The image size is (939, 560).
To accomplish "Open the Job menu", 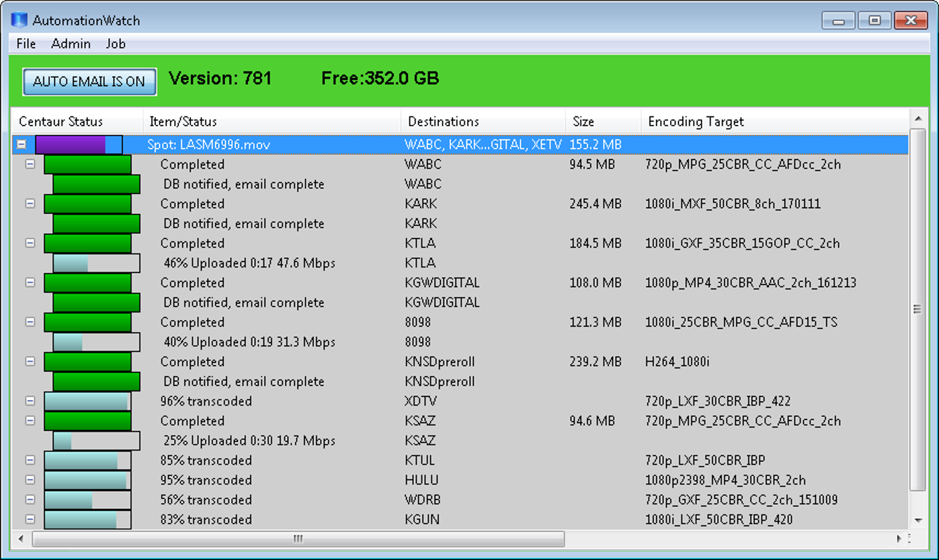I will (x=116, y=44).
